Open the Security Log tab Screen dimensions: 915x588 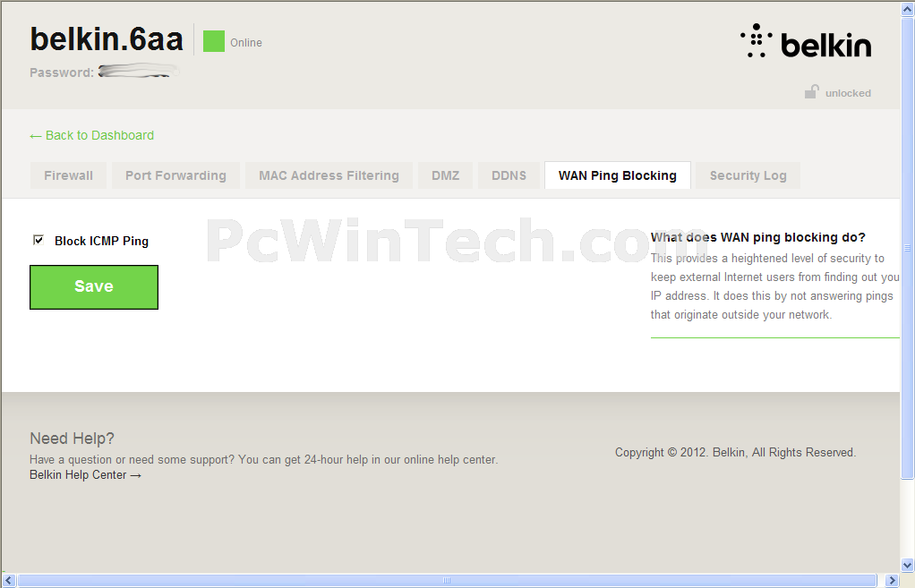click(x=748, y=175)
